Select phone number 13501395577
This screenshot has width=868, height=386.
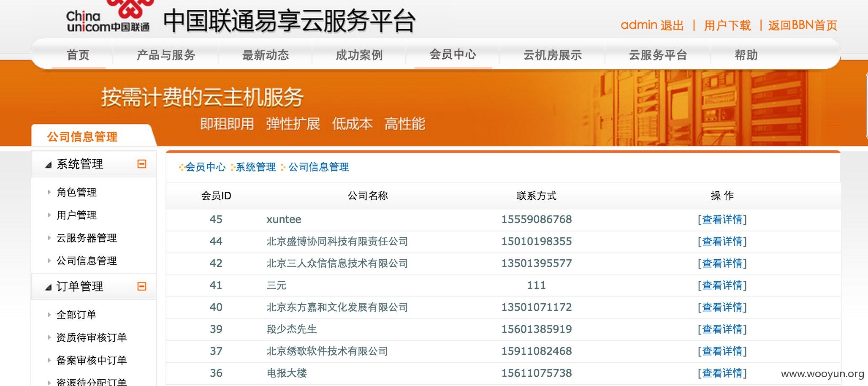tap(537, 264)
